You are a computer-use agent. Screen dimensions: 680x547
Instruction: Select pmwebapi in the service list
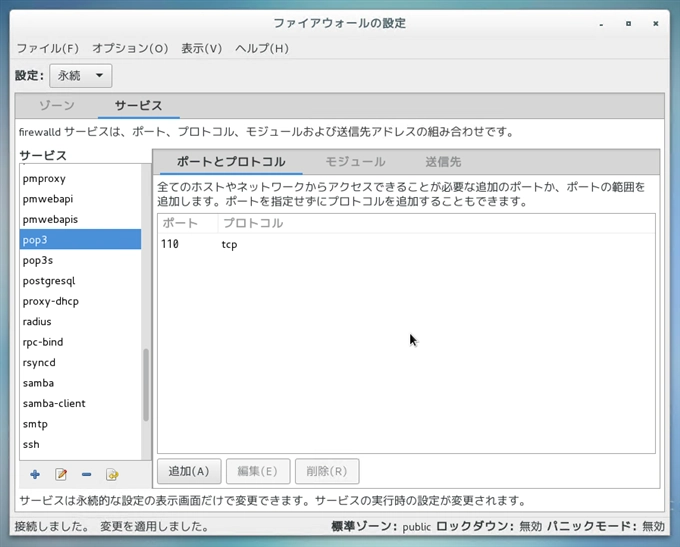click(x=80, y=199)
